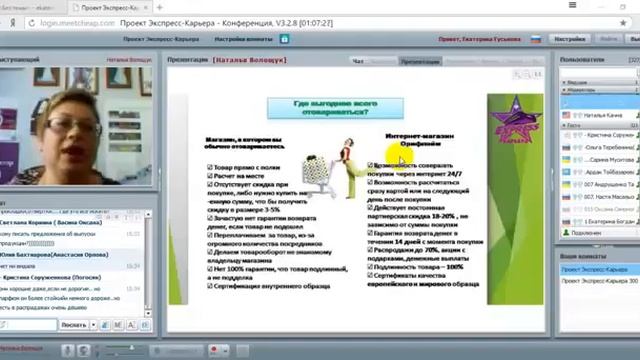The image size is (640, 360).
Task: Select the Презентации tab
Action: click(x=420, y=61)
